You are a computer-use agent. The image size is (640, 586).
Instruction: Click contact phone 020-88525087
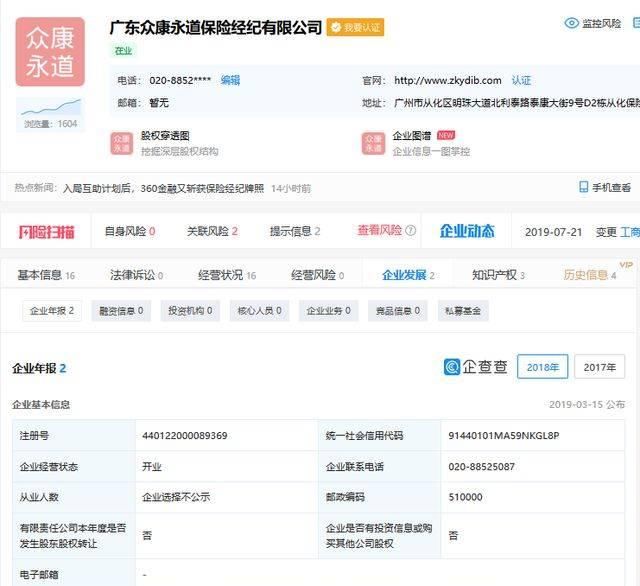point(482,466)
